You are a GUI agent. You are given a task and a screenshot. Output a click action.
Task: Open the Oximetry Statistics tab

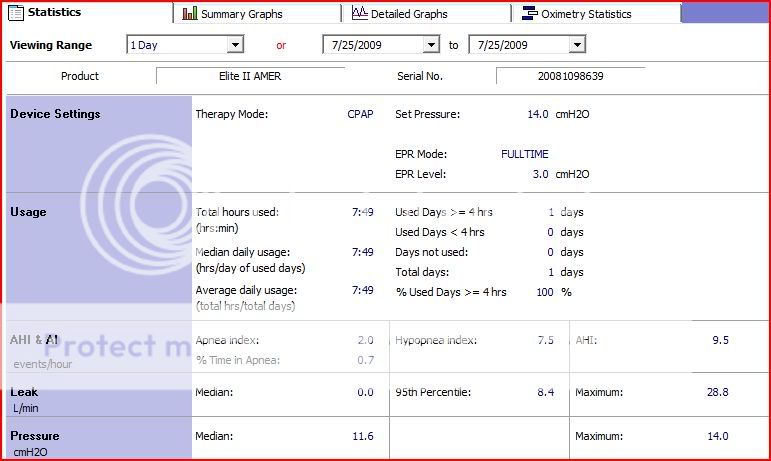tap(585, 14)
